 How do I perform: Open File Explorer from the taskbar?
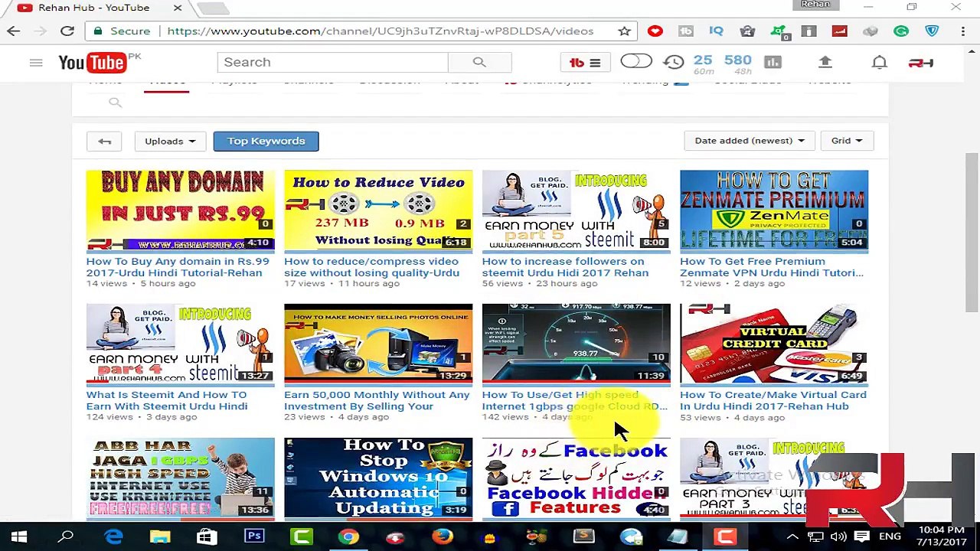160,537
